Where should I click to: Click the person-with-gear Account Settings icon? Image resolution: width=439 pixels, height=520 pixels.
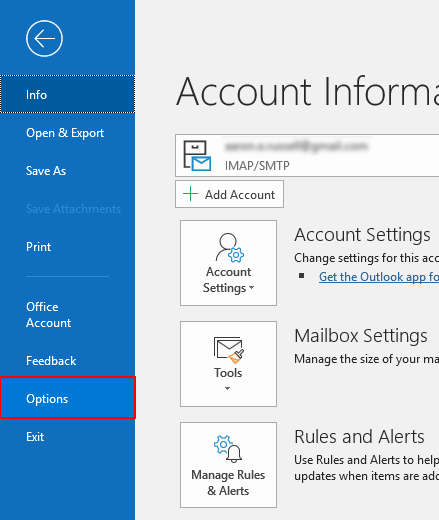pyautogui.click(x=230, y=247)
